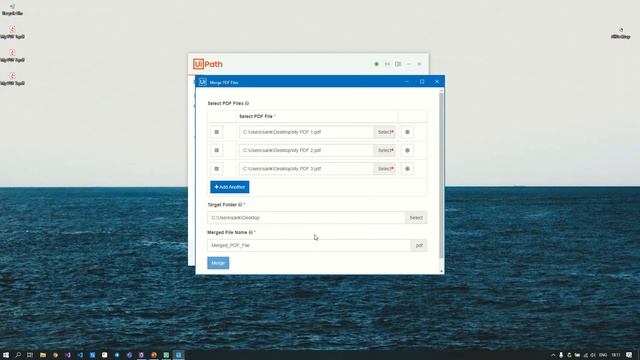Image resolution: width=640 pixels, height=360 pixels.
Task: Remove the My PDF 2.pdf row
Action: click(x=407, y=150)
